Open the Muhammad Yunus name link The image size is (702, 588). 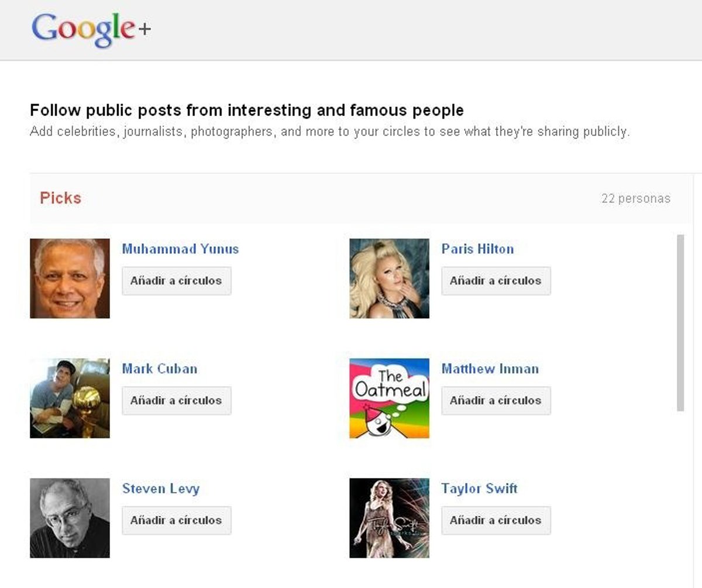tap(180, 249)
